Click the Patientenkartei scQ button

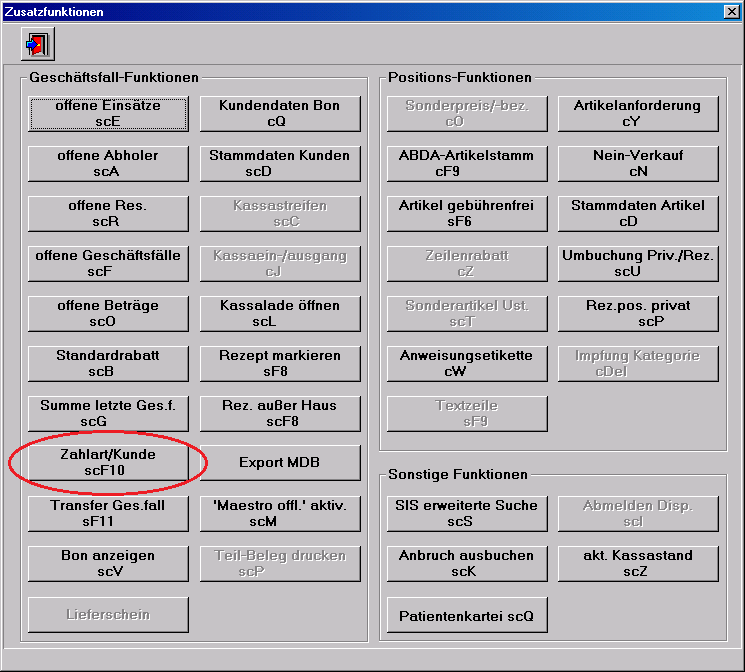467,616
